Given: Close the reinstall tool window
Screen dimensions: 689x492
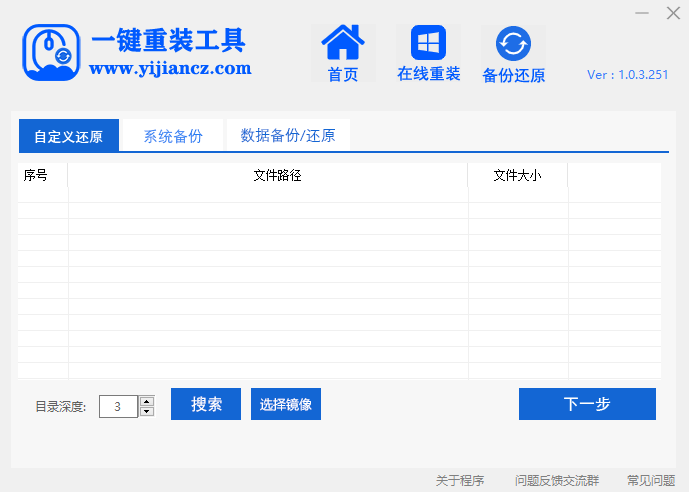Looking at the screenshot, I should tap(672, 13).
